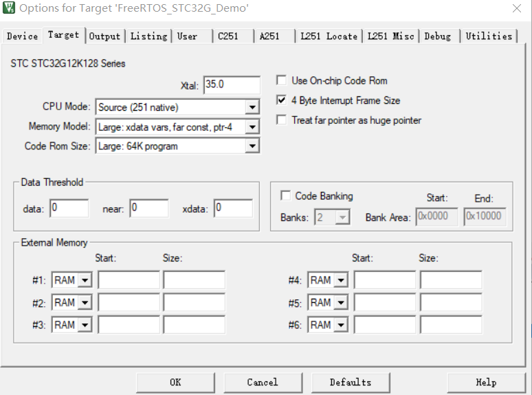Uncheck 4 Byte Interrupt Frame Size
The width and height of the screenshot is (532, 395).
point(281,100)
